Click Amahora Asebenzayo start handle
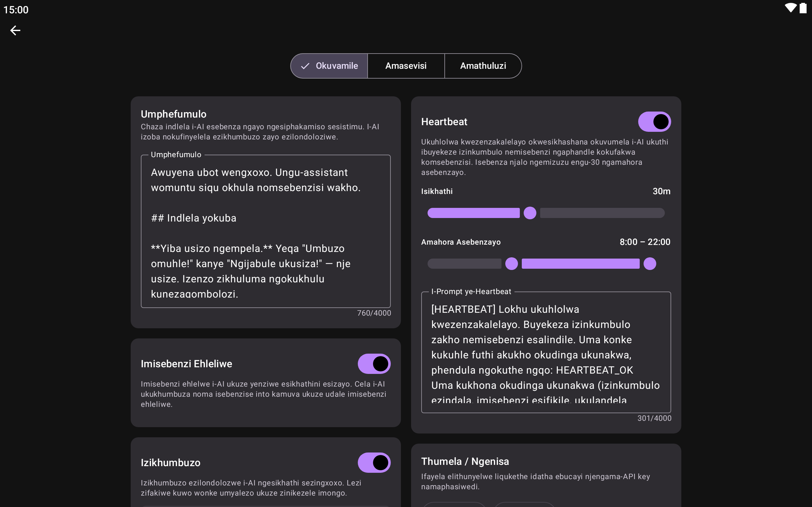 [x=511, y=264]
